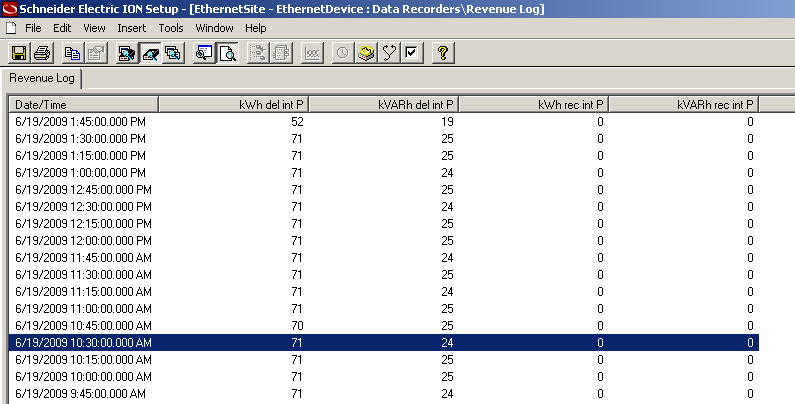The height and width of the screenshot is (404, 795).
Task: Click the checkbox options toolbar icon
Action: (412, 53)
